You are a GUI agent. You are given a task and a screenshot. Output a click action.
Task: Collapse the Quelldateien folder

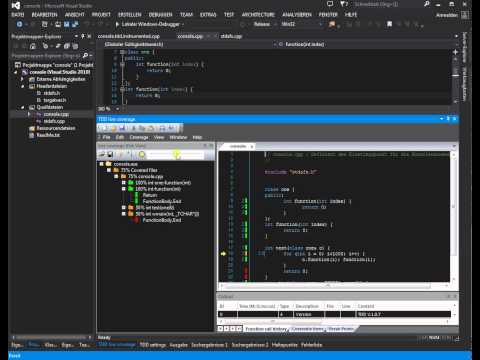click(22, 107)
